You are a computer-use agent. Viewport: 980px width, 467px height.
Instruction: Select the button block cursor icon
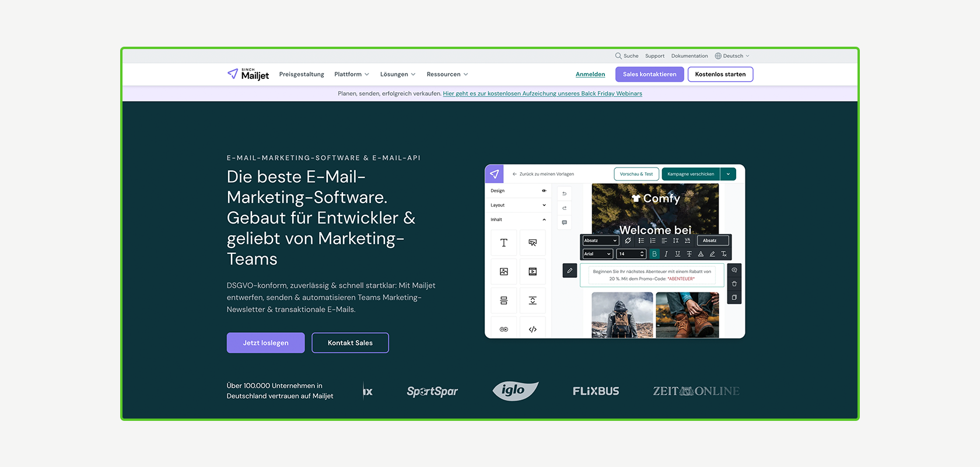[533, 243]
